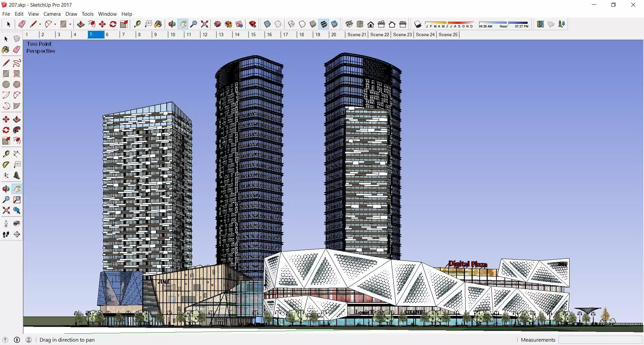This screenshot has width=644, height=345.
Task: Open the Edit menu
Action: (19, 14)
